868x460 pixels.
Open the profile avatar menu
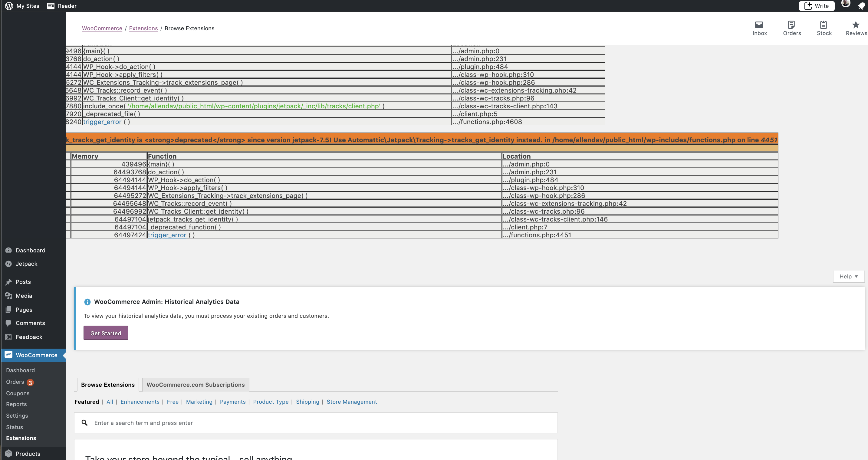pos(846,5)
